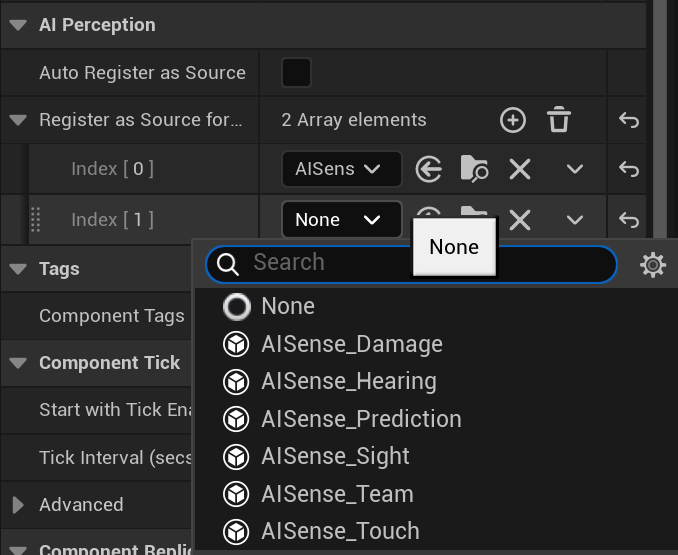
Task: Collapse the Component Tick section
Action: [18, 363]
